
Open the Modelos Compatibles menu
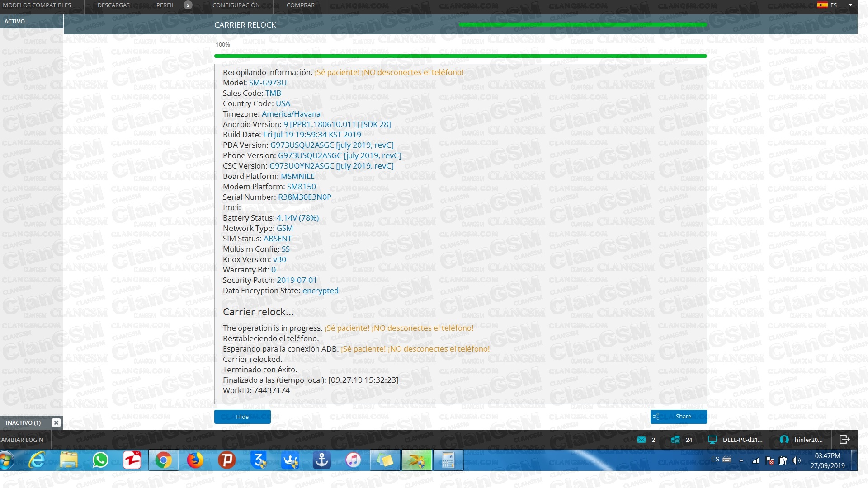[x=37, y=5]
